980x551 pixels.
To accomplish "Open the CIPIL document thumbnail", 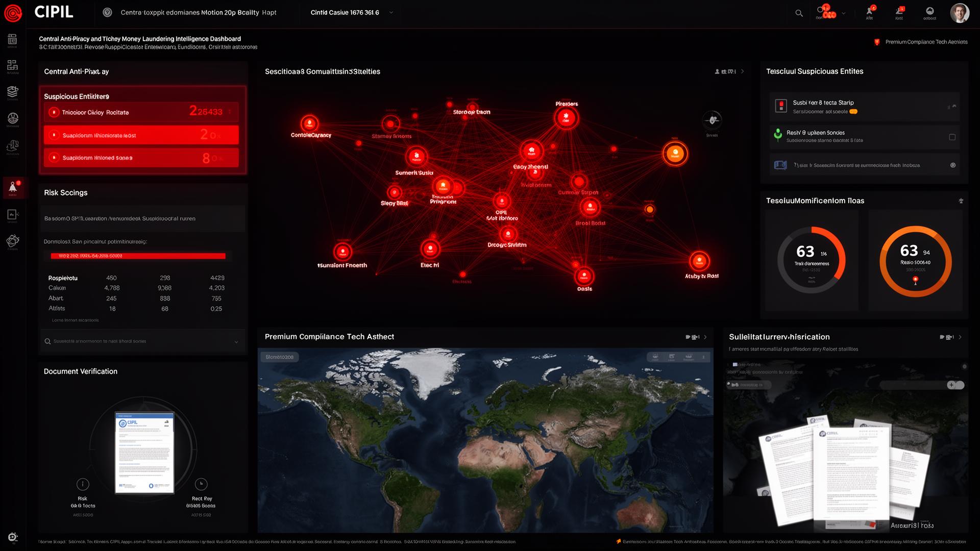I will 144,453.
